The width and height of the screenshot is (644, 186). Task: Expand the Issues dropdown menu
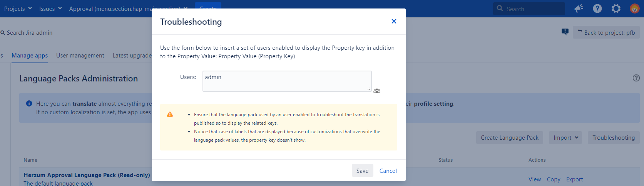50,8
